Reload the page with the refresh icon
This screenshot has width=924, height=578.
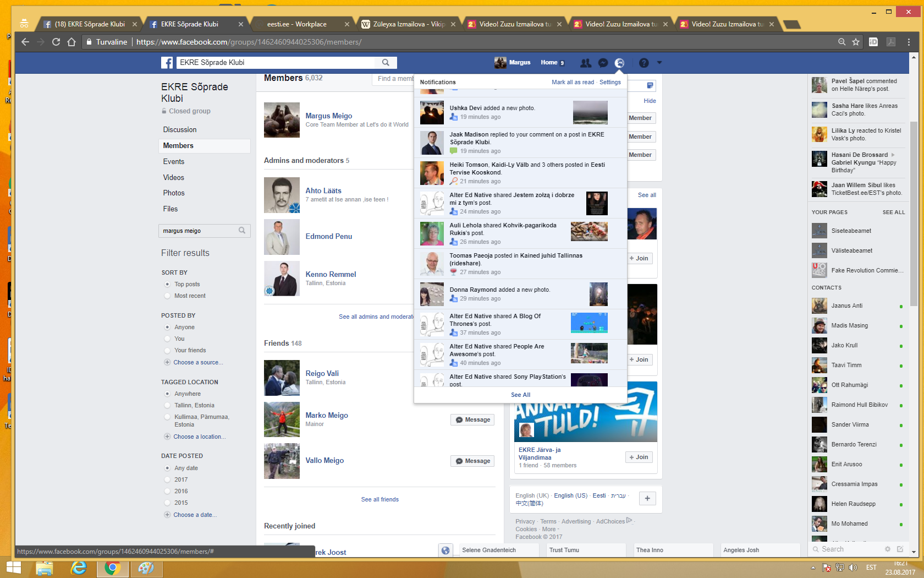pyautogui.click(x=56, y=42)
